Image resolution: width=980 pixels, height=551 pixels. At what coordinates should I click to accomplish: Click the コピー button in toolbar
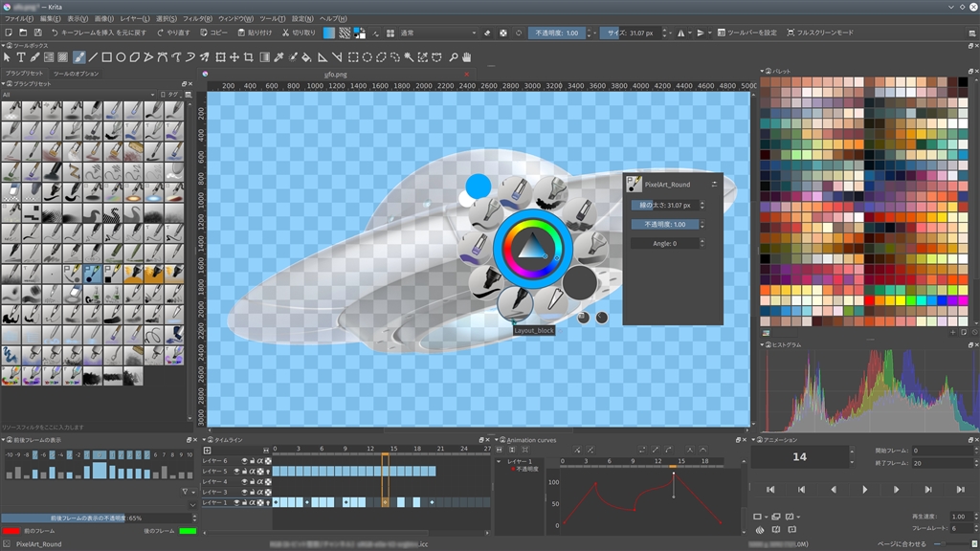coord(213,33)
